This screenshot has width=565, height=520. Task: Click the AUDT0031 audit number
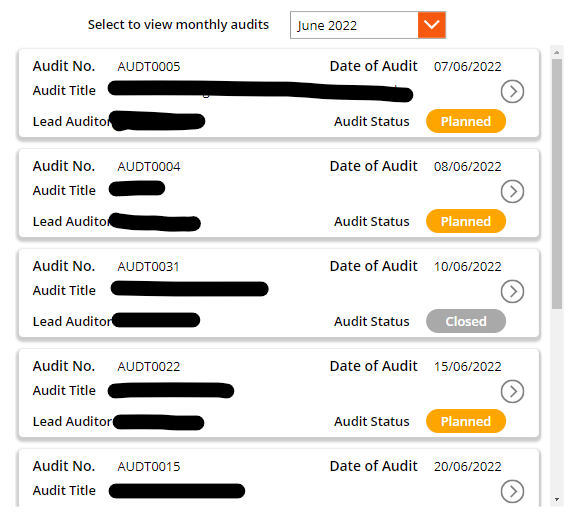pyautogui.click(x=148, y=267)
